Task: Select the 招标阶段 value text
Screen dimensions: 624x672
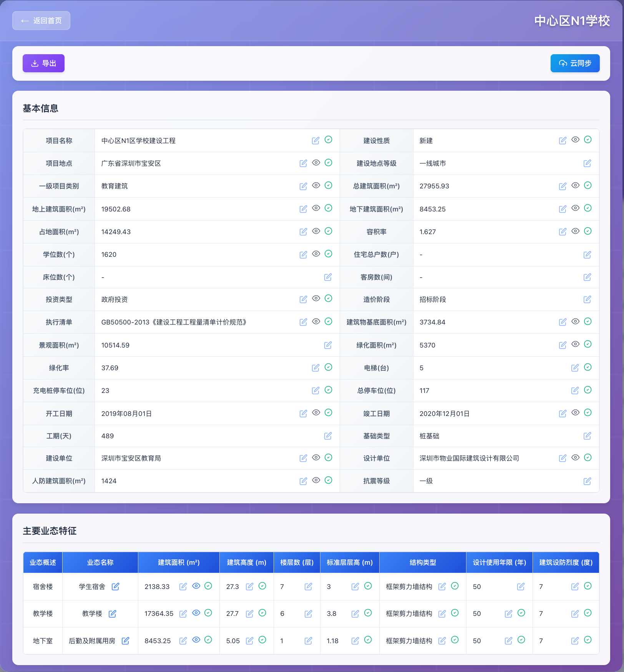Action: [433, 299]
